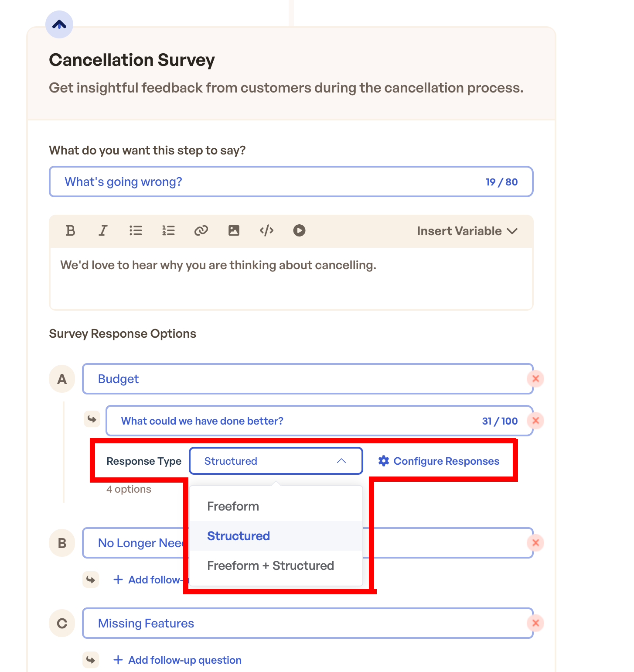The image size is (634, 672).
Task: Collapse the Cancellation Survey step panel
Action: (59, 24)
